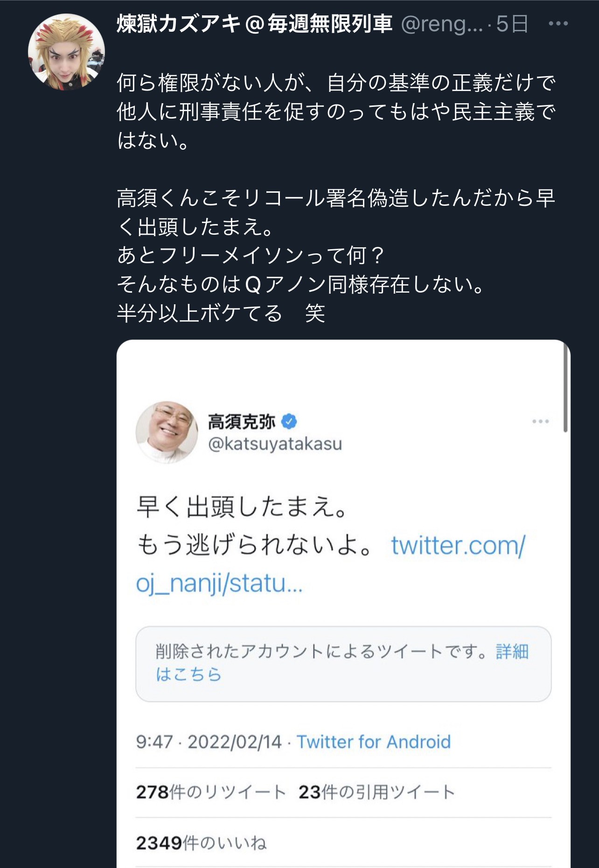The height and width of the screenshot is (868, 599).
Task: Click the 9:47 · 2022/02/14 timestamp
Action: 209,742
